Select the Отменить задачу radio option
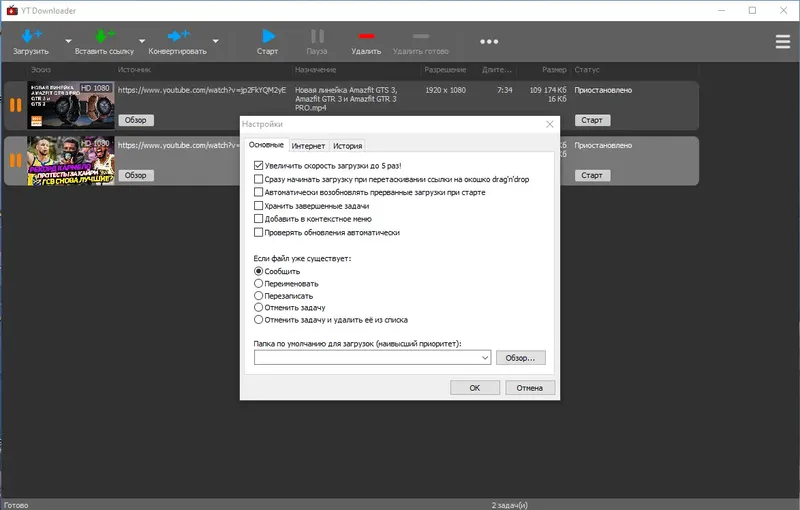The height and width of the screenshot is (510, 800). 258,308
